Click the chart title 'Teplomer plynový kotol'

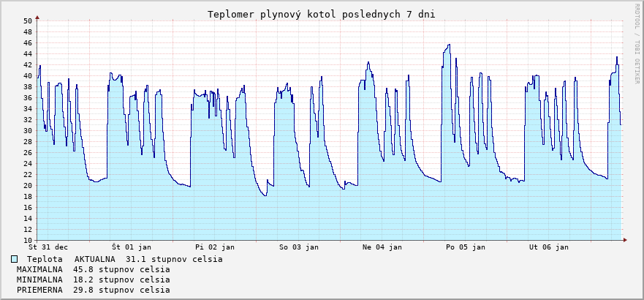tap(322, 14)
